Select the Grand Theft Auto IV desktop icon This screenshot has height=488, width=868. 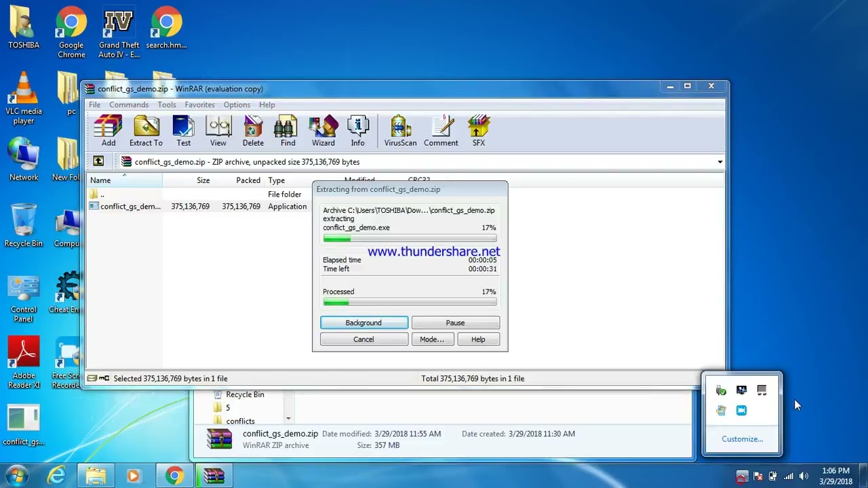click(x=119, y=33)
